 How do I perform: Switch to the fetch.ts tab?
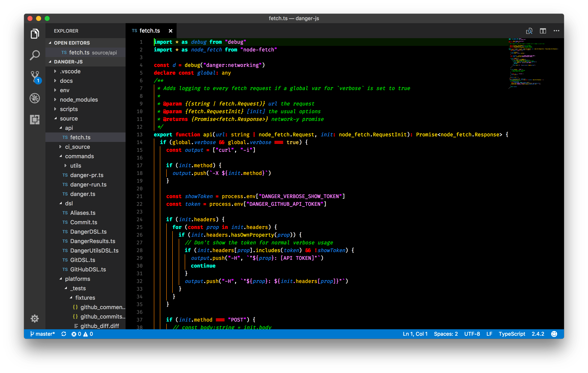click(x=149, y=30)
